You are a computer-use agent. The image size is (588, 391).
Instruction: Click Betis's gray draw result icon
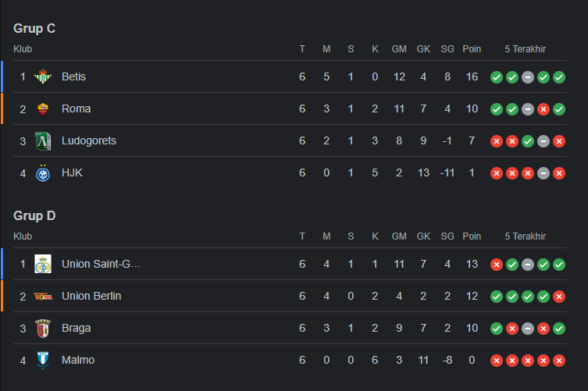[x=528, y=77]
